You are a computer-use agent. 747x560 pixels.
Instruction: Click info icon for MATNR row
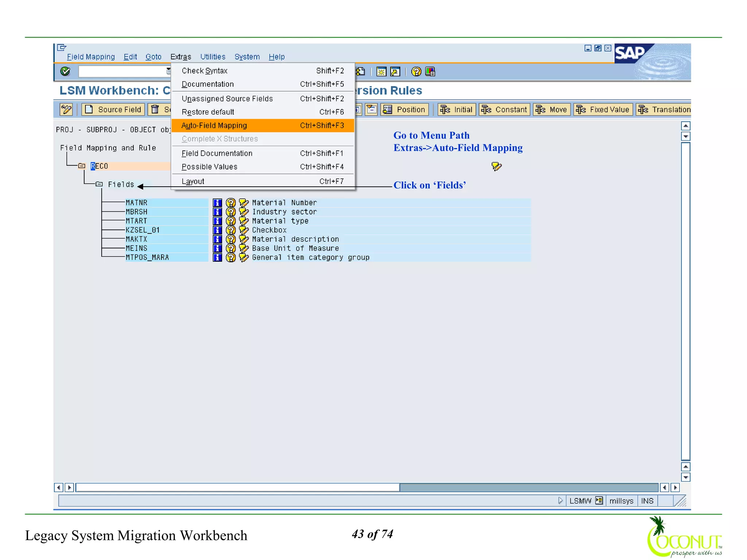(x=217, y=203)
